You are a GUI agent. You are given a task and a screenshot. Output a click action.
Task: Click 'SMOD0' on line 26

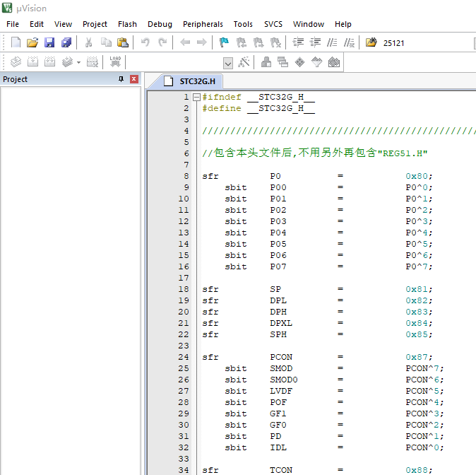pos(284,380)
